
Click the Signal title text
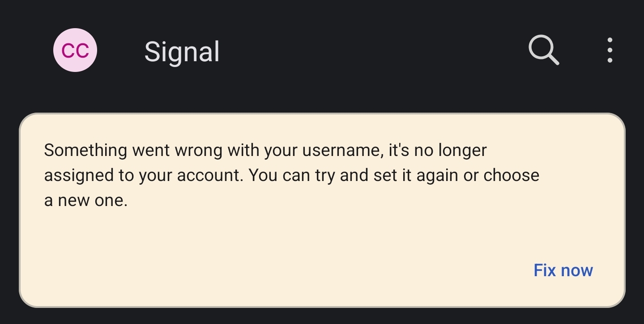182,51
